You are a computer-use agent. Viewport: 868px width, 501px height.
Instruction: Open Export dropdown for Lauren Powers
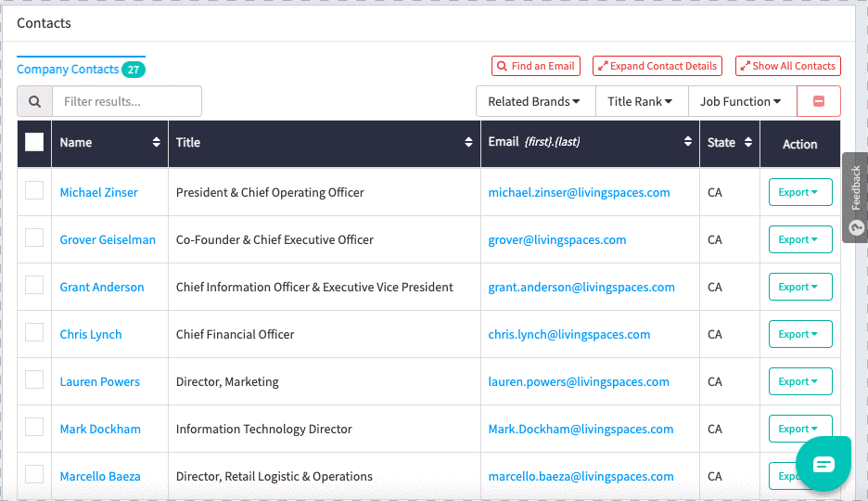click(800, 381)
